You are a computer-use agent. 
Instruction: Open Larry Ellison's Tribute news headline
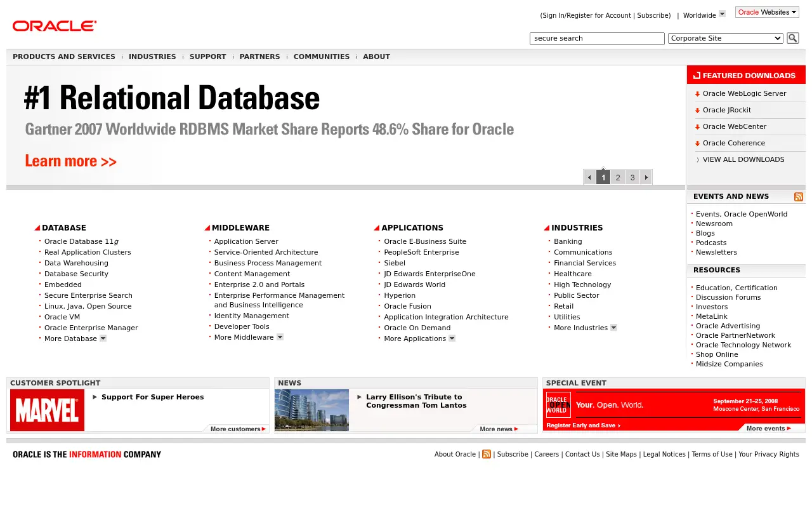(x=416, y=401)
